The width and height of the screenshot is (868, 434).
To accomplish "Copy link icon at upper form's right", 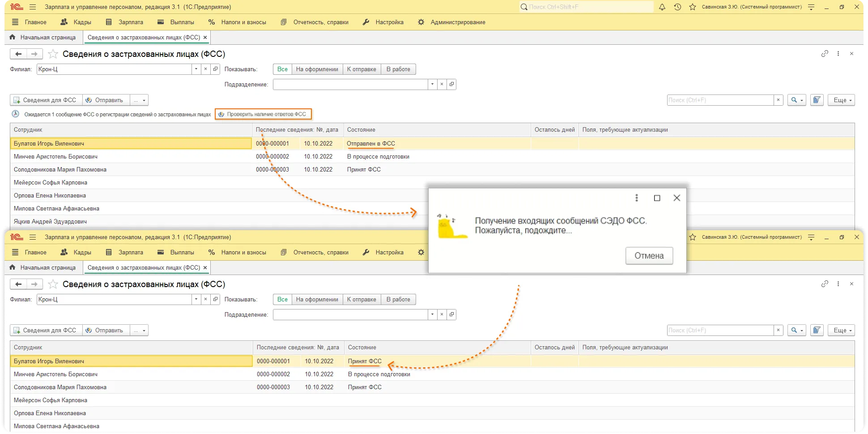I will coord(825,54).
